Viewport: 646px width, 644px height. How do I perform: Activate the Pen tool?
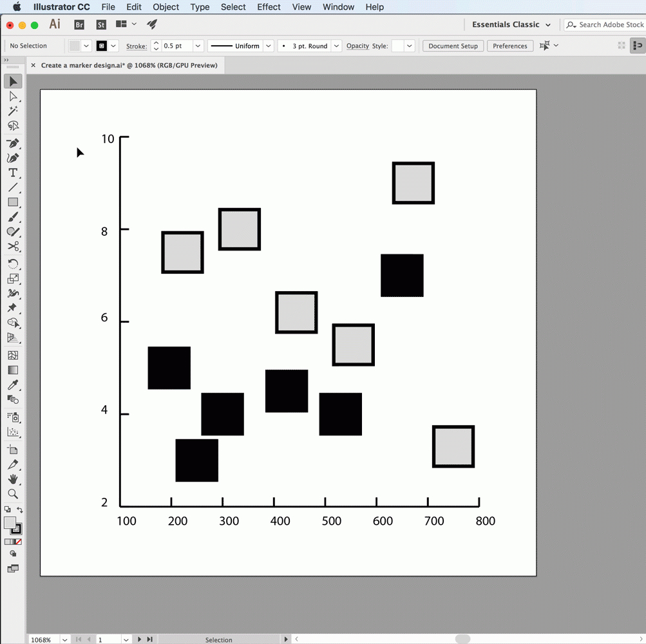14,142
